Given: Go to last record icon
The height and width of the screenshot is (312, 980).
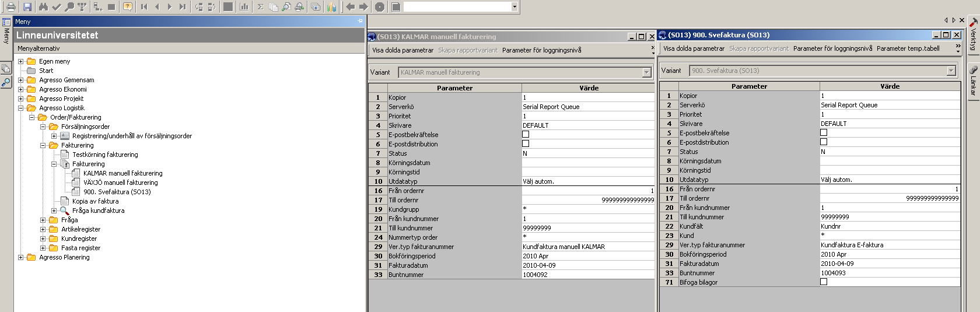Looking at the screenshot, I should click(x=183, y=7).
